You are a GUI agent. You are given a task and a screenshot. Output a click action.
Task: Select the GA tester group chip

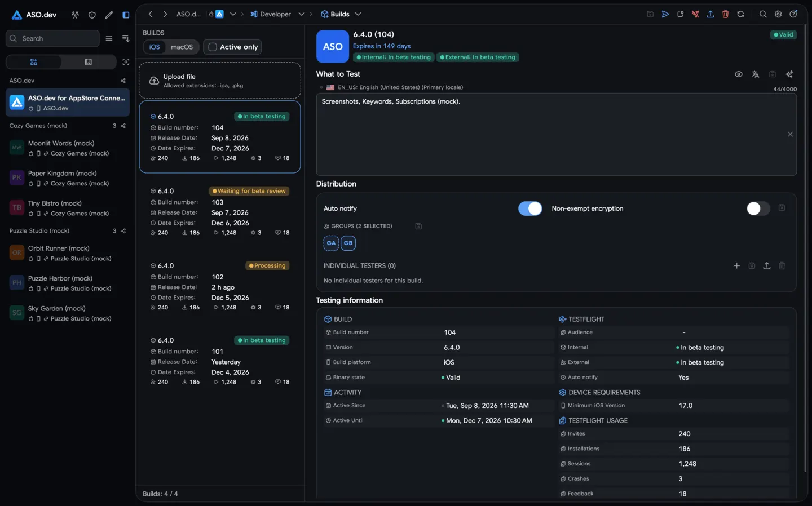(331, 243)
